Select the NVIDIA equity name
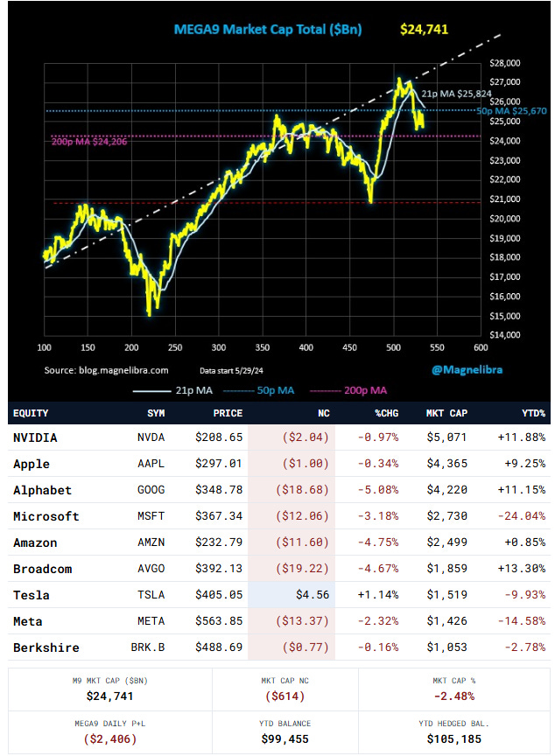Viewport: 555px width, 756px height. pyautogui.click(x=35, y=437)
